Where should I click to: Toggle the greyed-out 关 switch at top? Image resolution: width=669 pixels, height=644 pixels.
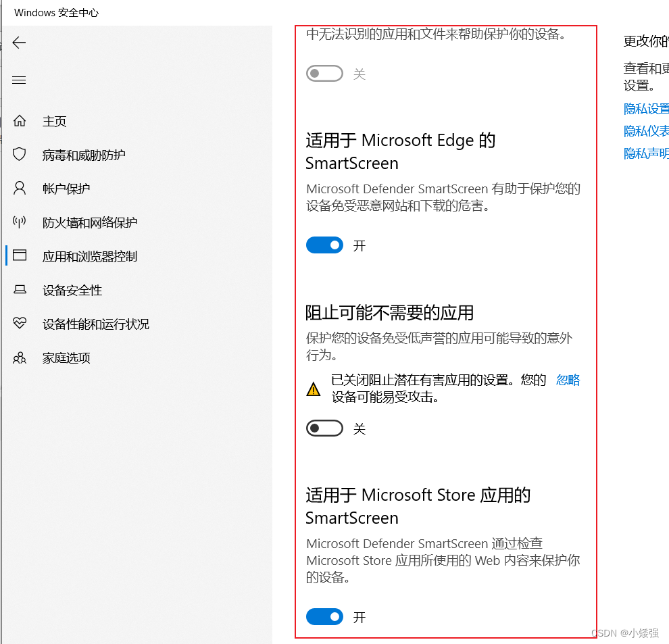[324, 74]
